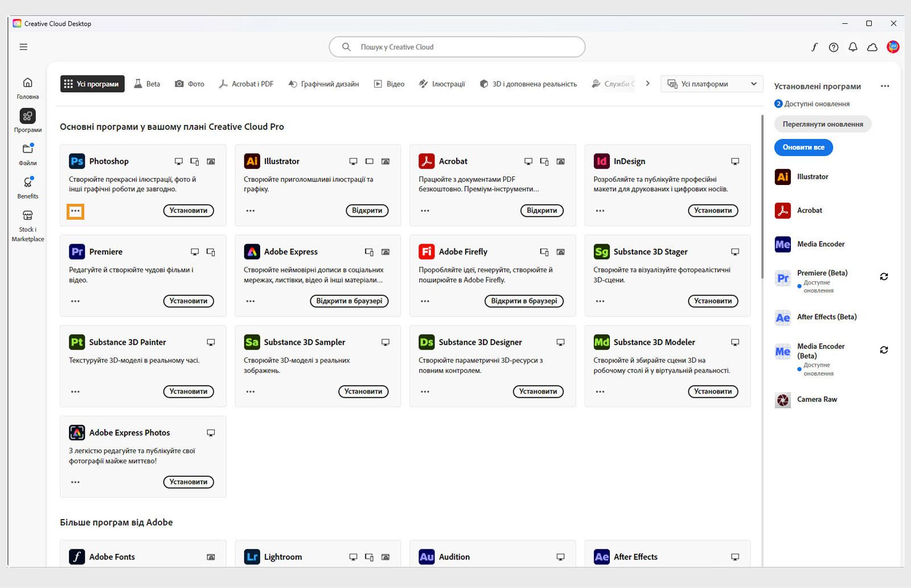Switch to the Відео tab
The width and height of the screenshot is (911, 588).
point(389,84)
